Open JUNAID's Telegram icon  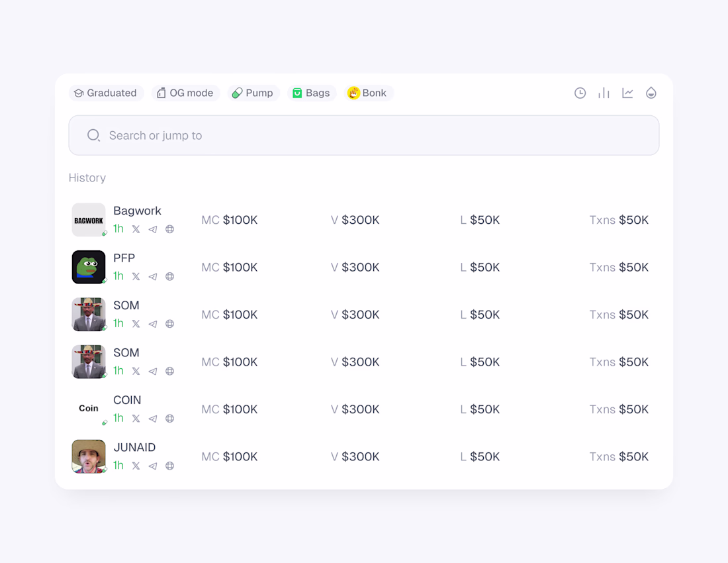(x=153, y=466)
